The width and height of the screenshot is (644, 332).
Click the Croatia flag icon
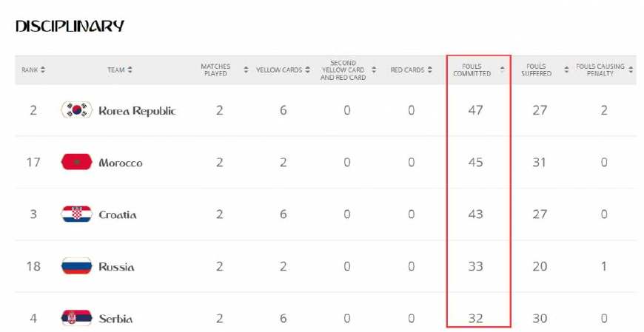[76, 214]
